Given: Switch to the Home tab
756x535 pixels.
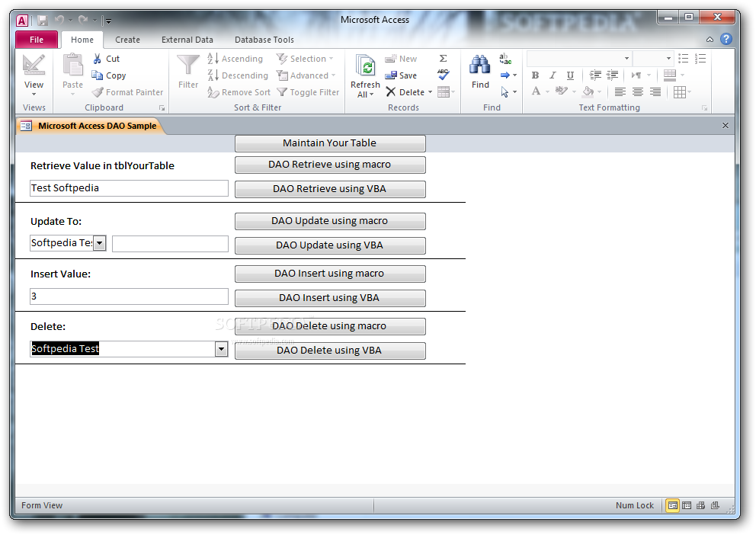Looking at the screenshot, I should [x=82, y=40].
